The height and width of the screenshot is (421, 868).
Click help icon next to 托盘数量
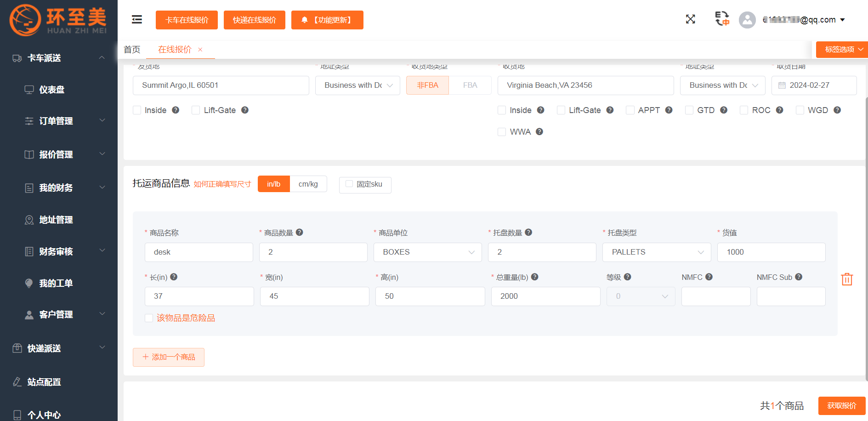528,233
